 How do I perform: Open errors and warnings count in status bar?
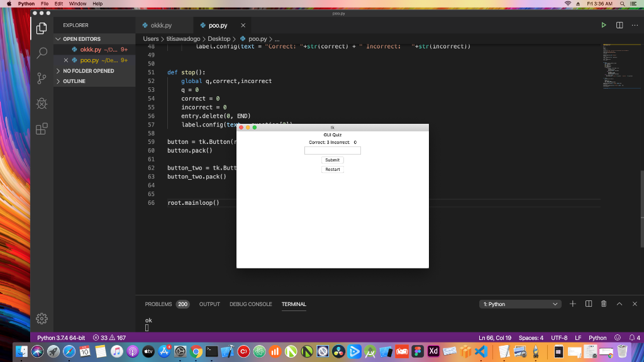click(109, 337)
